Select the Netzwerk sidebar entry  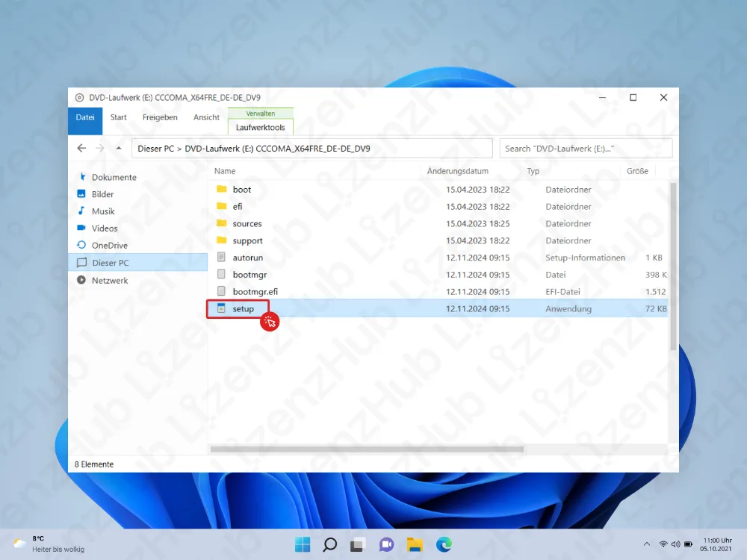[x=110, y=281]
